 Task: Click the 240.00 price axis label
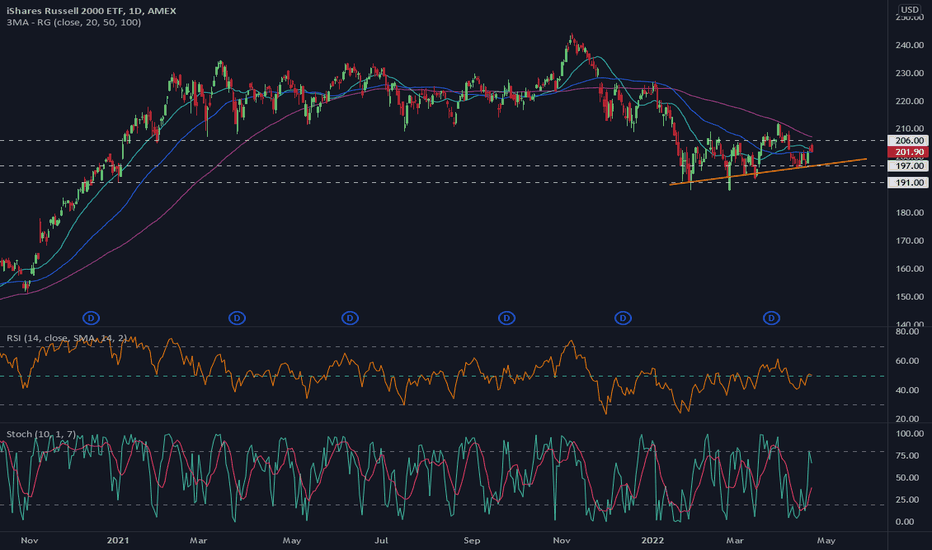[909, 45]
